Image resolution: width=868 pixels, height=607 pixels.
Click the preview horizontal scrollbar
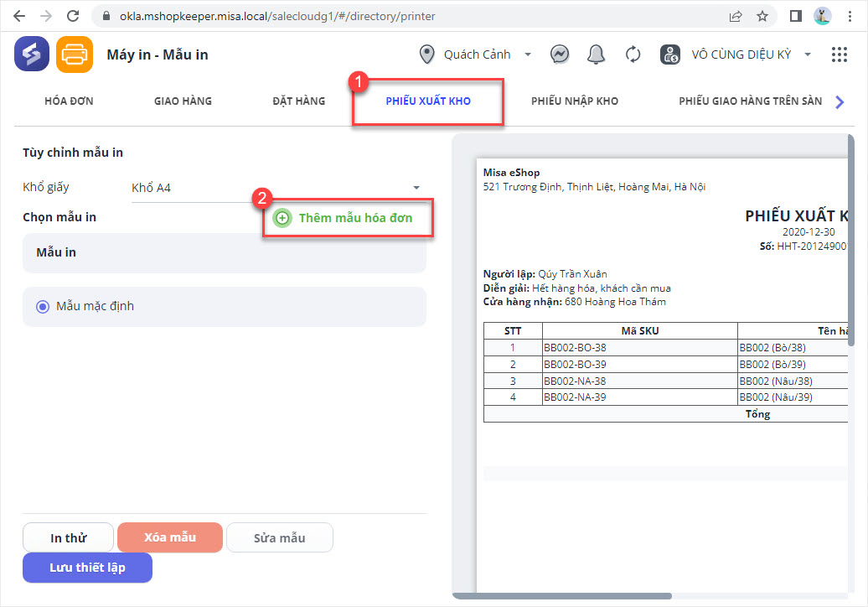coord(562,596)
